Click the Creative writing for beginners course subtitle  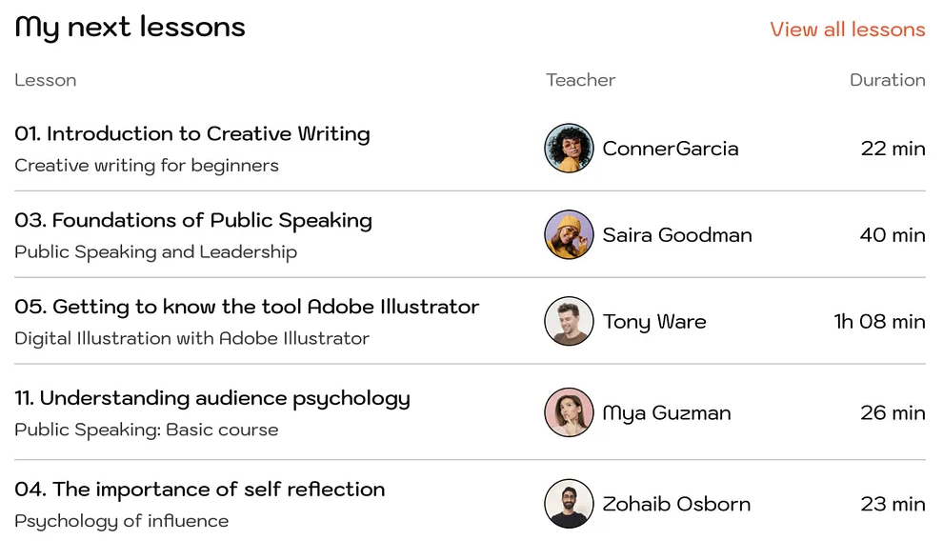coord(147,166)
